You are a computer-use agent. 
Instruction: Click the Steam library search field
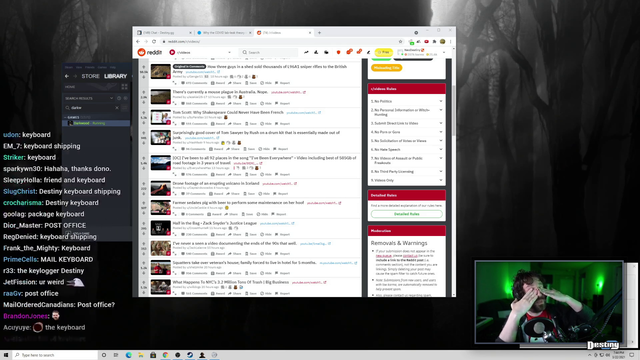[92, 108]
